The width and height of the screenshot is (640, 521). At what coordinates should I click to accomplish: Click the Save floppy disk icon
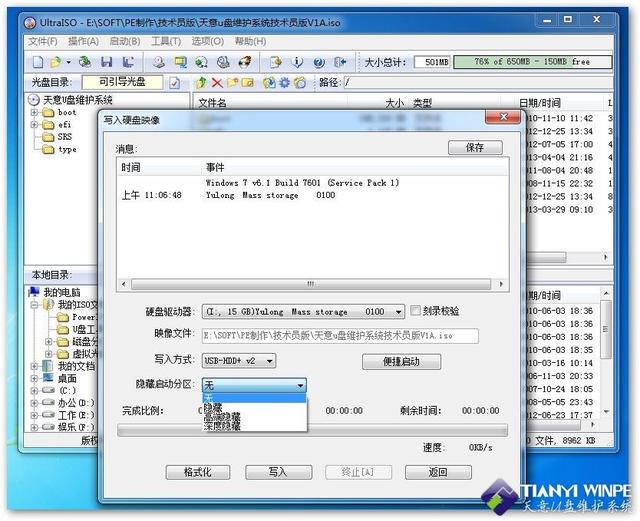tap(107, 62)
